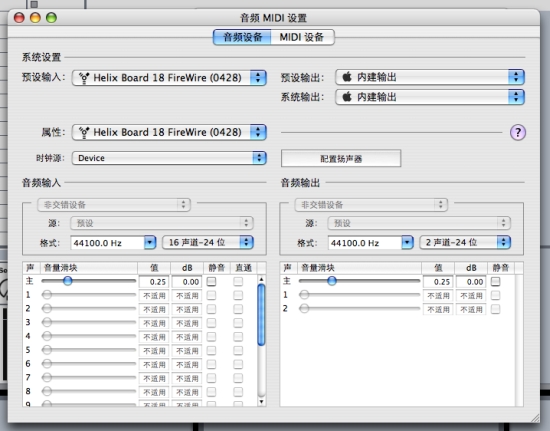Click the 音频输入 section label
Viewport: 550px width, 431px height.
[41, 183]
